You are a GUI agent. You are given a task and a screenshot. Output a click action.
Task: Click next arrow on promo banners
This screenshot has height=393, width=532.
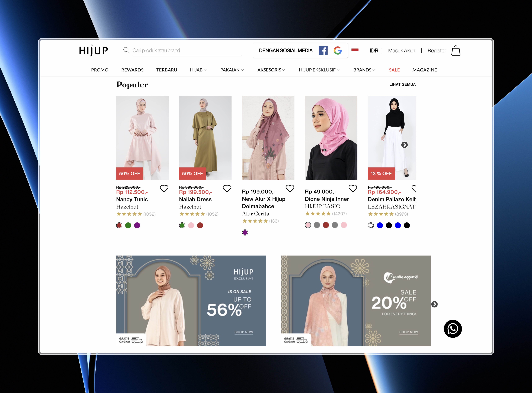point(434,304)
